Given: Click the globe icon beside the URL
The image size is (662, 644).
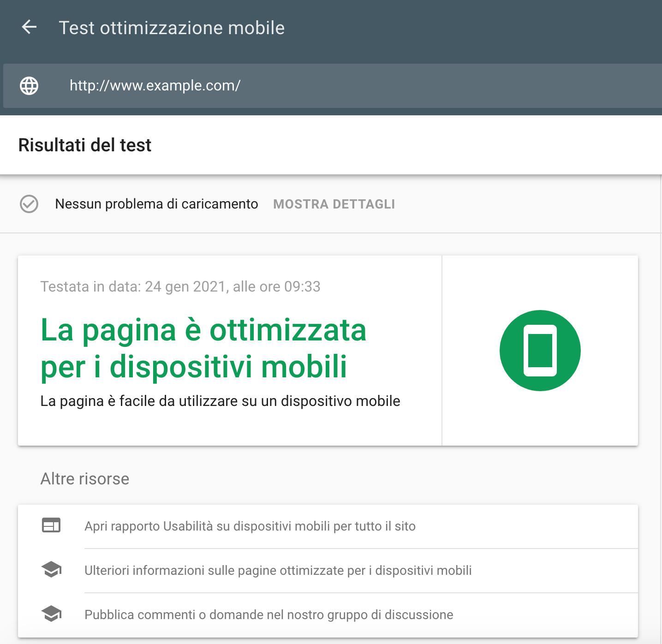Looking at the screenshot, I should click(29, 86).
